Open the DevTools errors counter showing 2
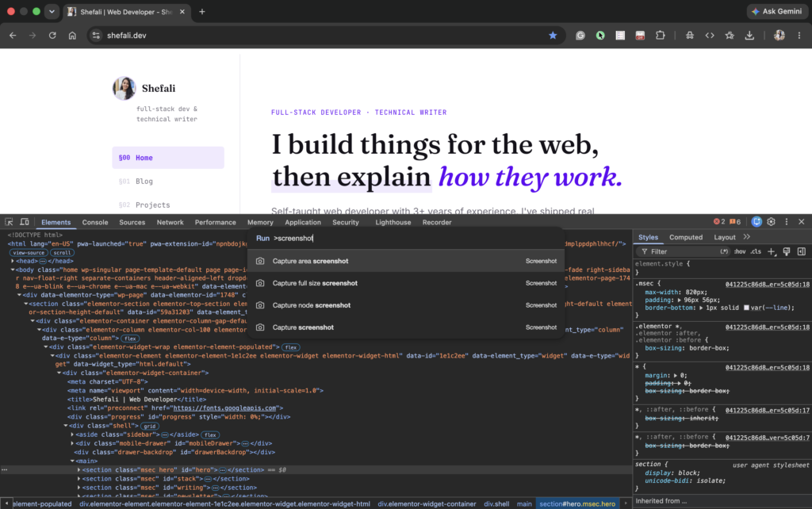812x509 pixels. (x=719, y=222)
